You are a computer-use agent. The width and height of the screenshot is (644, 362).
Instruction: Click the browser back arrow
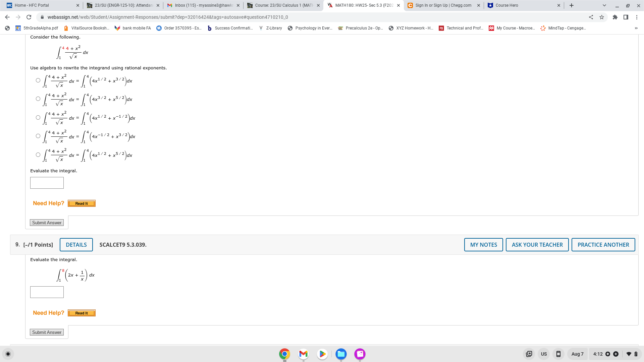pos(7,17)
